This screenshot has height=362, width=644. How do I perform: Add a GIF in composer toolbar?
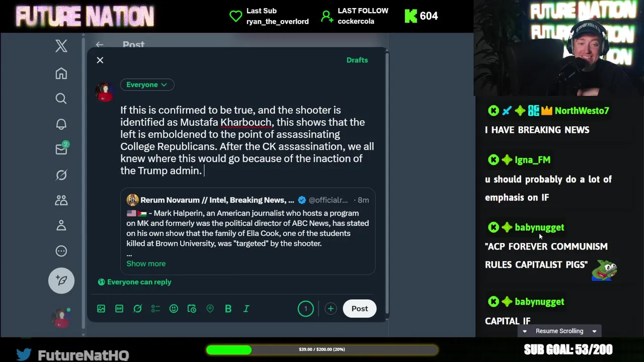point(119,309)
